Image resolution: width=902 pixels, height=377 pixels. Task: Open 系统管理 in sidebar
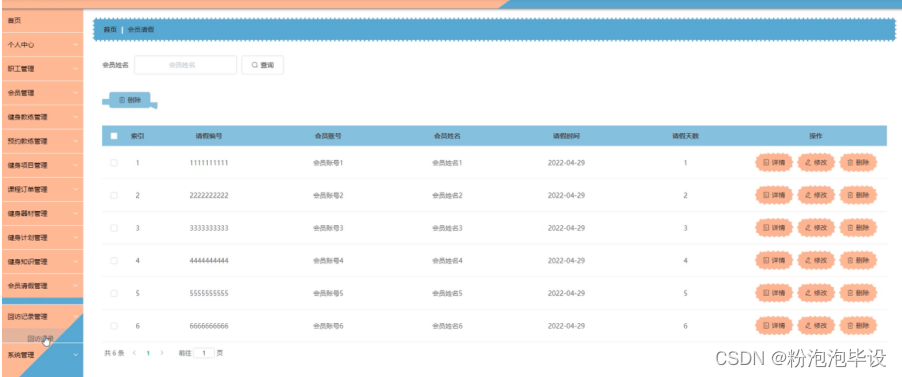point(43,355)
